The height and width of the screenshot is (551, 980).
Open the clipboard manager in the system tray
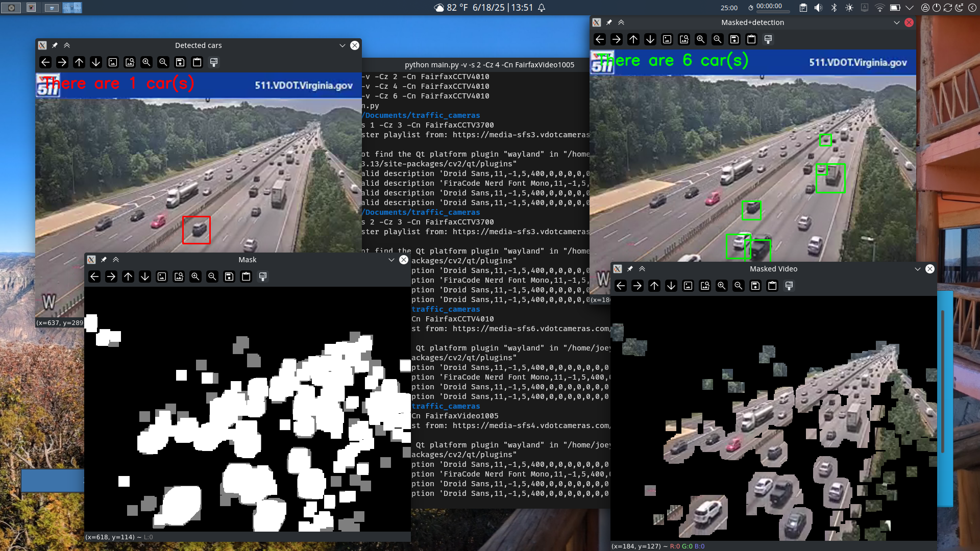pos(803,7)
